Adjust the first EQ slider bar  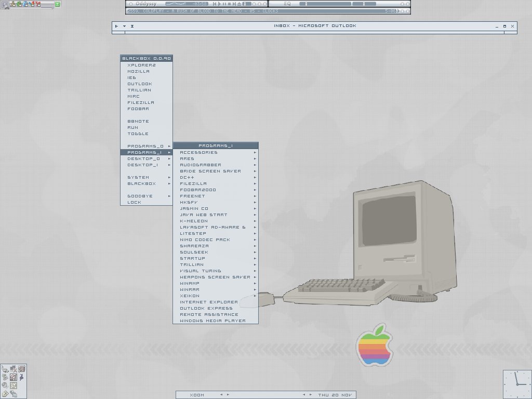[x=325, y=4]
